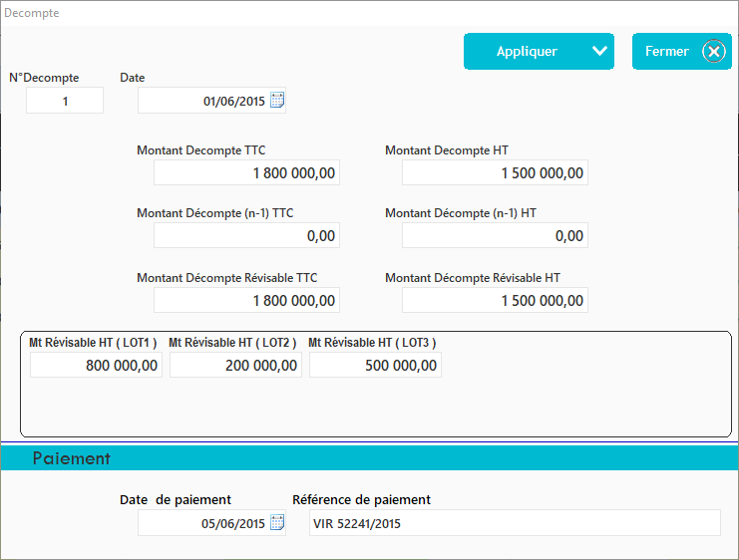Screen dimensions: 739x560
Task: Click the Mt Révisable HT LOT1 field
Action: [x=96, y=366]
